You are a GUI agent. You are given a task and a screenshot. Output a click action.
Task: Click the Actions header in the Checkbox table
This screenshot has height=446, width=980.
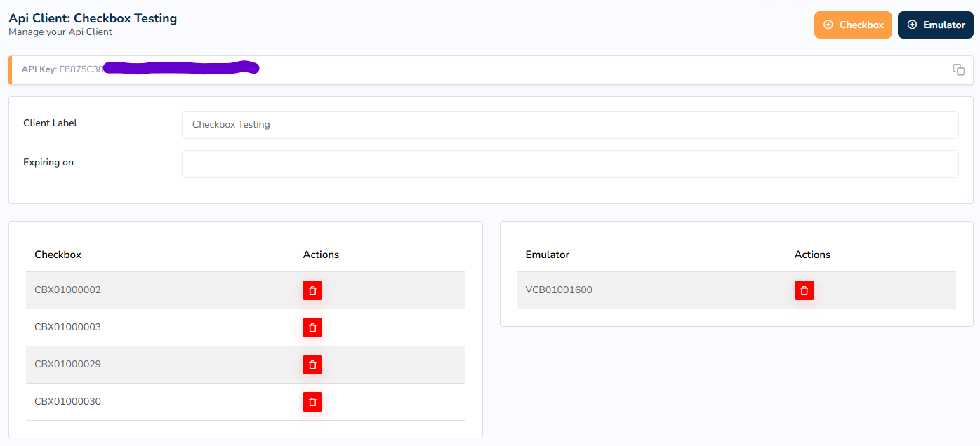click(321, 255)
